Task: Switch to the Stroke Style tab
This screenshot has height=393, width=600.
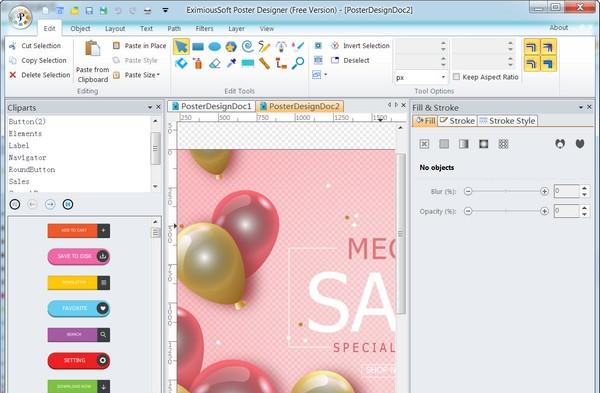Action: coord(507,121)
